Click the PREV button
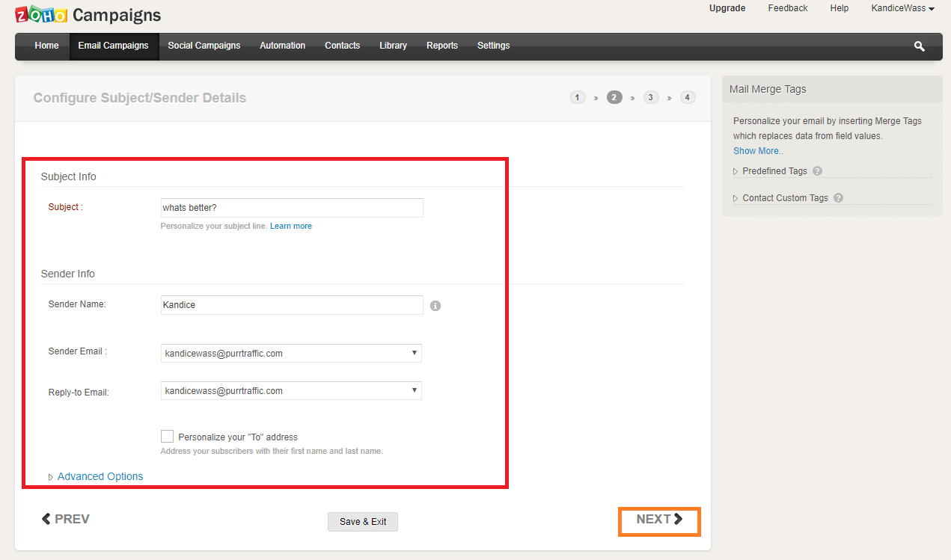This screenshot has width=951, height=560. (66, 519)
